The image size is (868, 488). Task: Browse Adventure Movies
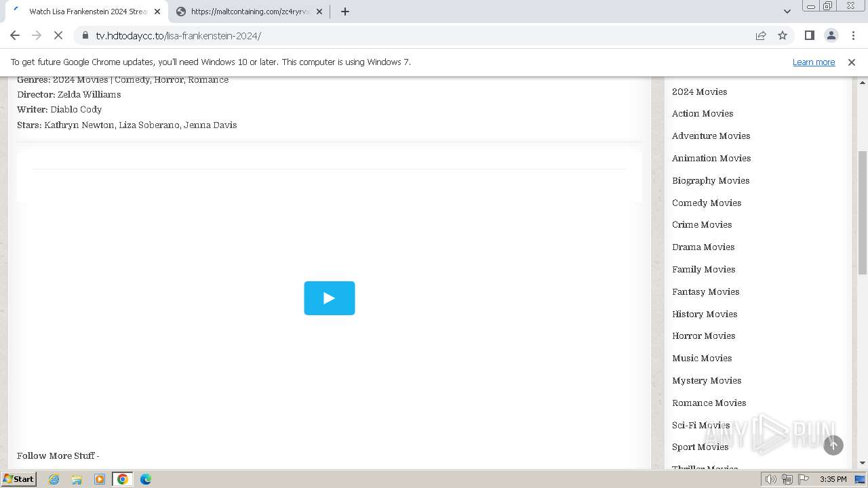tap(711, 136)
